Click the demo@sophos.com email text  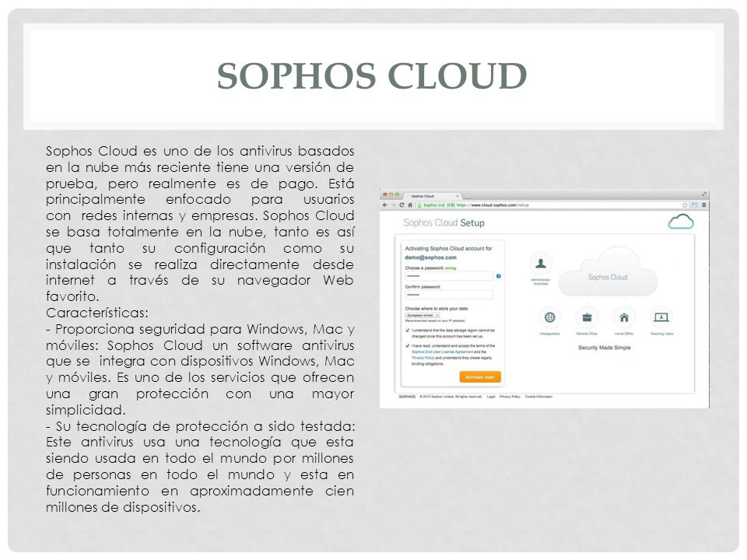point(430,257)
